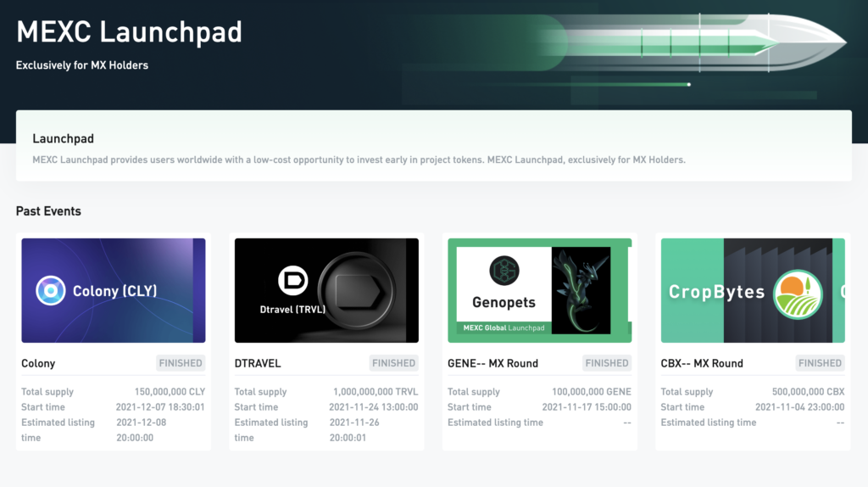868x487 pixels.
Task: Click the FINISHED badge on DTRAVEL
Action: pos(393,363)
